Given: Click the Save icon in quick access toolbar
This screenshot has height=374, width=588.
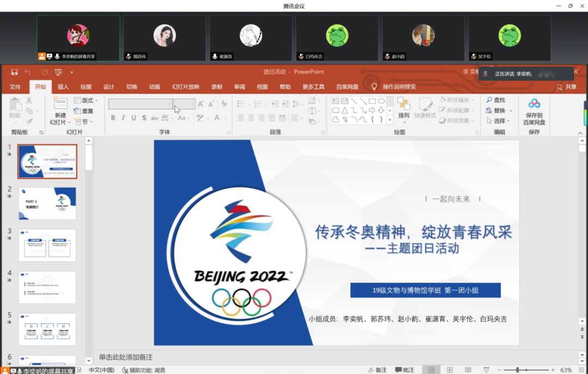Looking at the screenshot, I should click(x=14, y=72).
